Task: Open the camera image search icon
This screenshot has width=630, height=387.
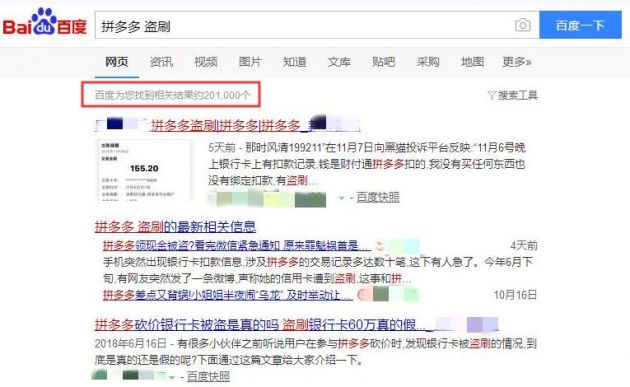Action: click(522, 25)
